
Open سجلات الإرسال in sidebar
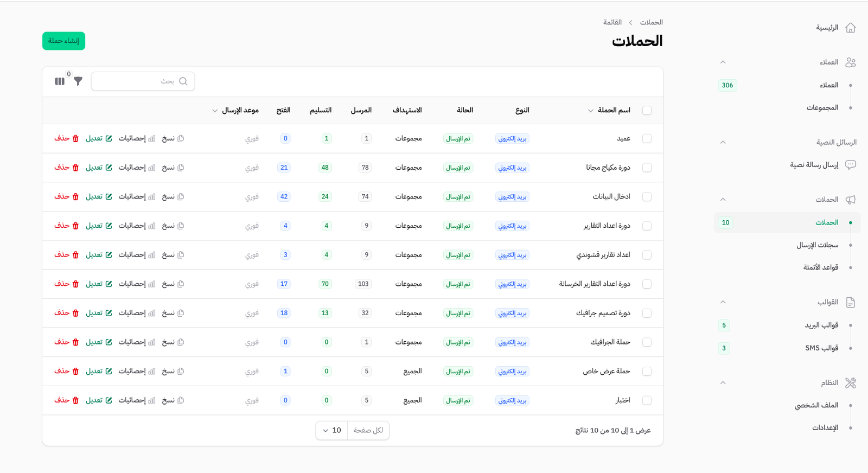pos(817,245)
